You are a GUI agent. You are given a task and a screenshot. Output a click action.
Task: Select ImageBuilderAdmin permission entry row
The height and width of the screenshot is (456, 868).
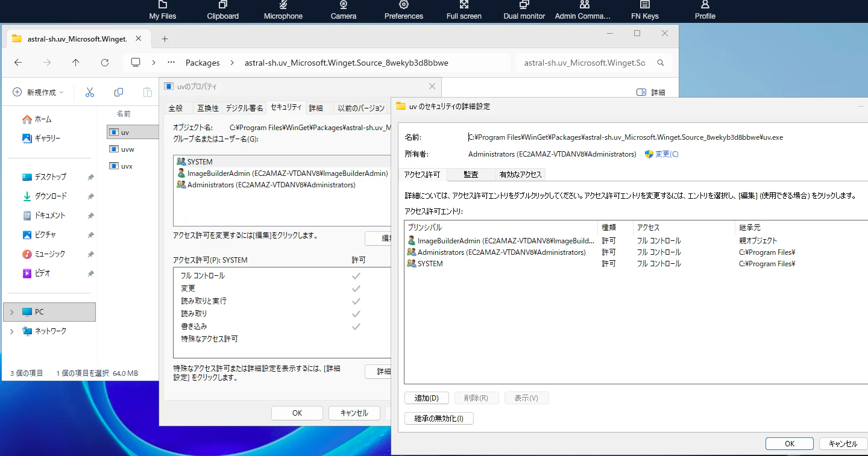pos(637,241)
